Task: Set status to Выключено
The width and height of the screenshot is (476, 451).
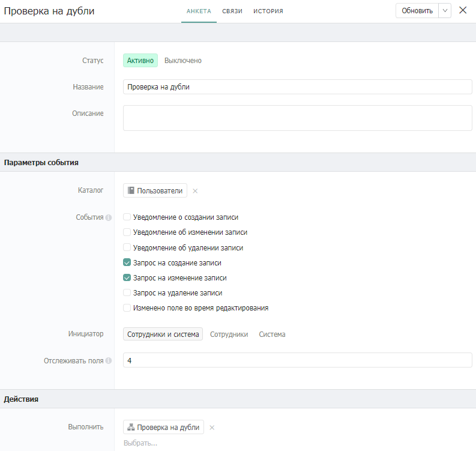Action: [x=183, y=61]
